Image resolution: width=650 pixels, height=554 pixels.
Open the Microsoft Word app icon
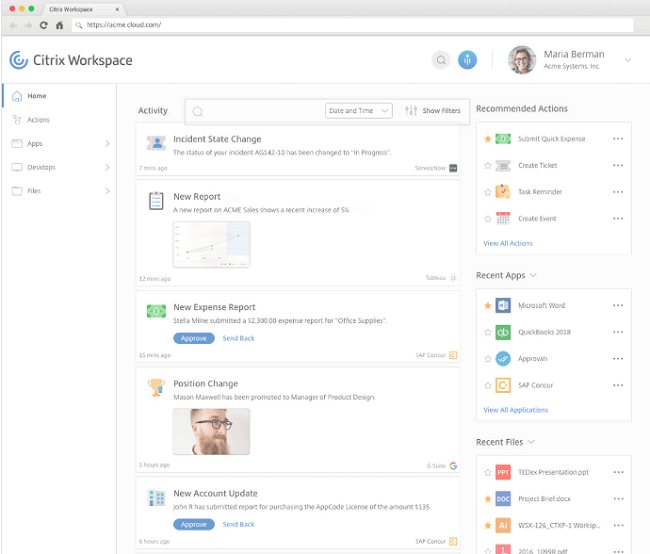[x=503, y=306]
